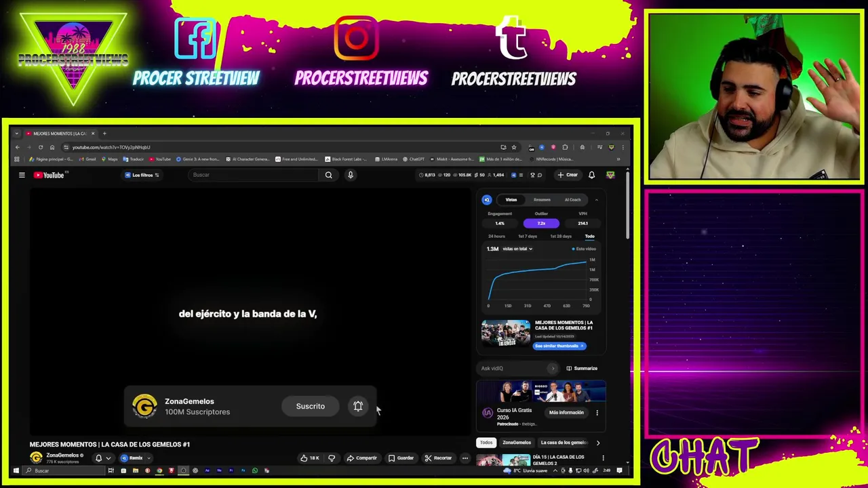The width and height of the screenshot is (868, 488).
Task: Select the 1st 28 days chart range
Action: (561, 237)
